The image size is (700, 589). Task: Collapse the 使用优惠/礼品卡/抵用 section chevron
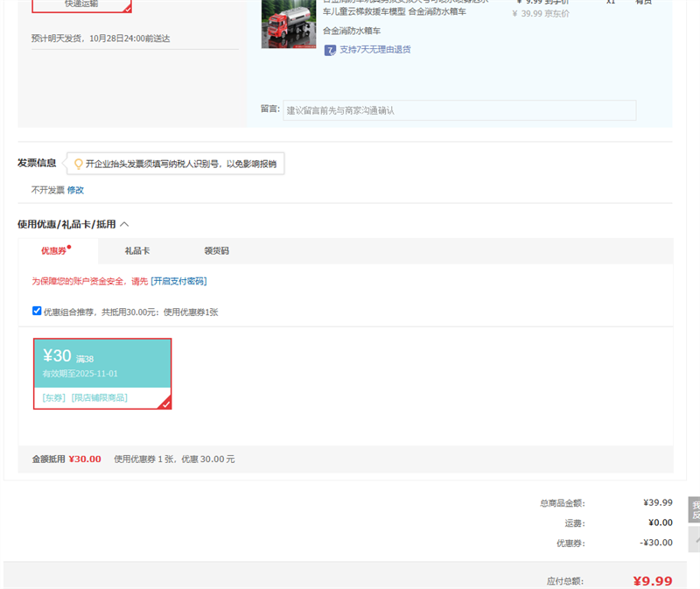pos(124,224)
